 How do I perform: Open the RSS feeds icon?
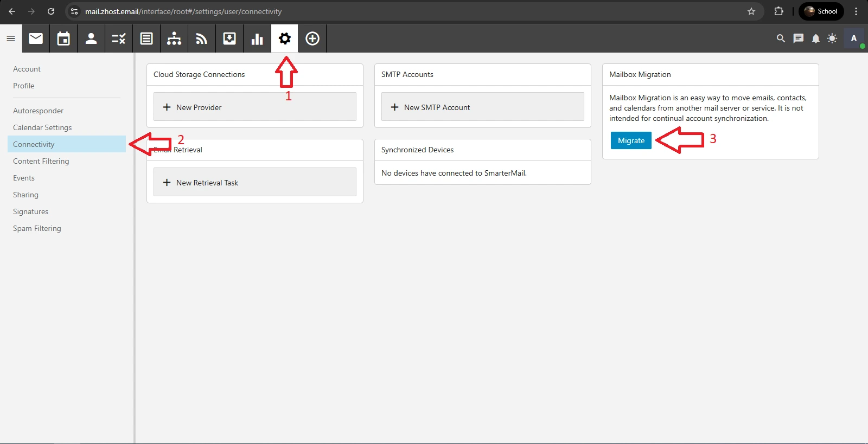coord(202,38)
